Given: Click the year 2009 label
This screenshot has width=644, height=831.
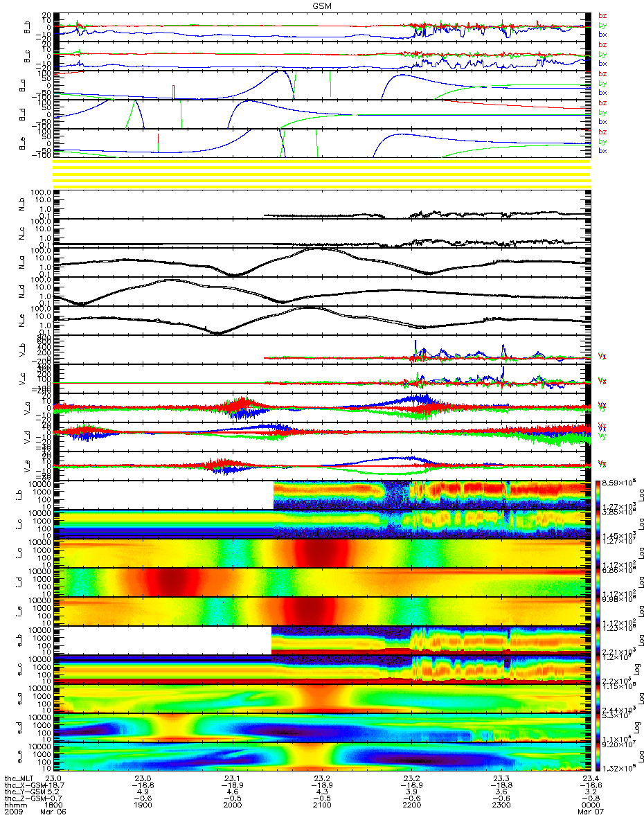Looking at the screenshot, I should point(15,810).
